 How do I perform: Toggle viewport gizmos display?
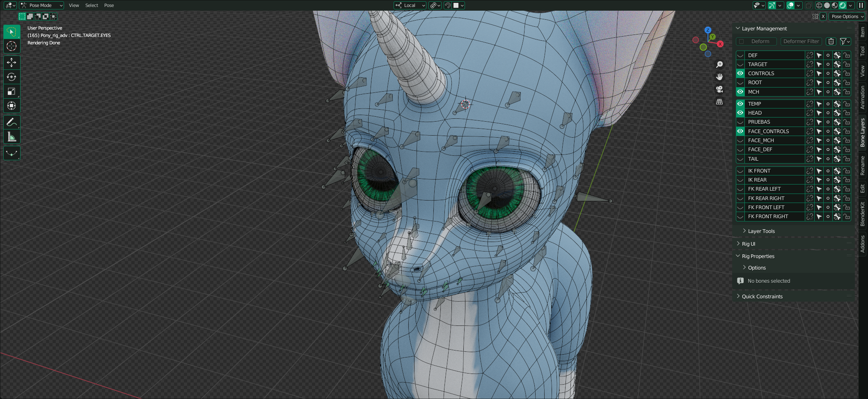click(772, 5)
